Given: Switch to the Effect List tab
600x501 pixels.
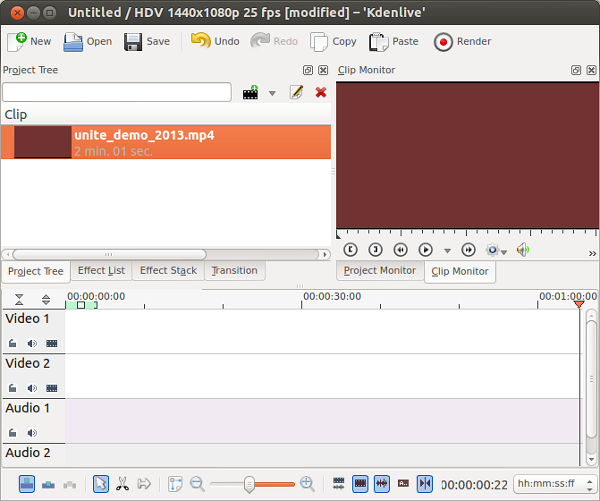Looking at the screenshot, I should coord(101,271).
